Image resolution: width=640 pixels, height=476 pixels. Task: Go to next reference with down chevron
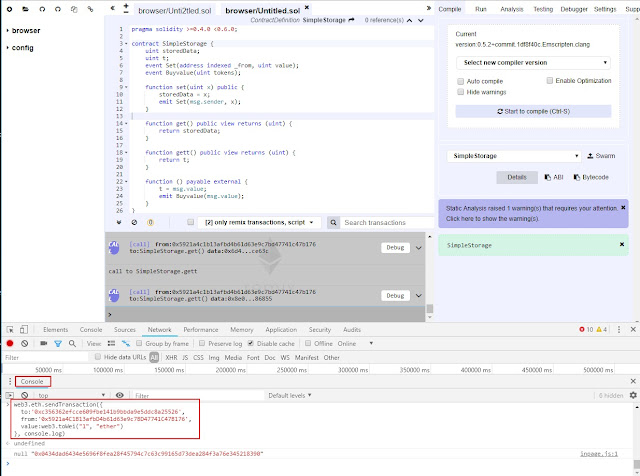421,20
